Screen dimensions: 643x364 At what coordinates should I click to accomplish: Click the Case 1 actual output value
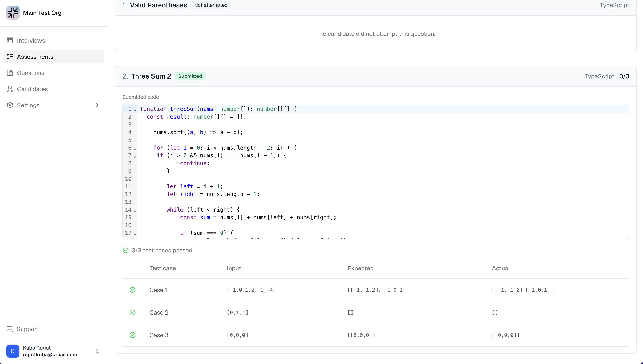pos(522,290)
